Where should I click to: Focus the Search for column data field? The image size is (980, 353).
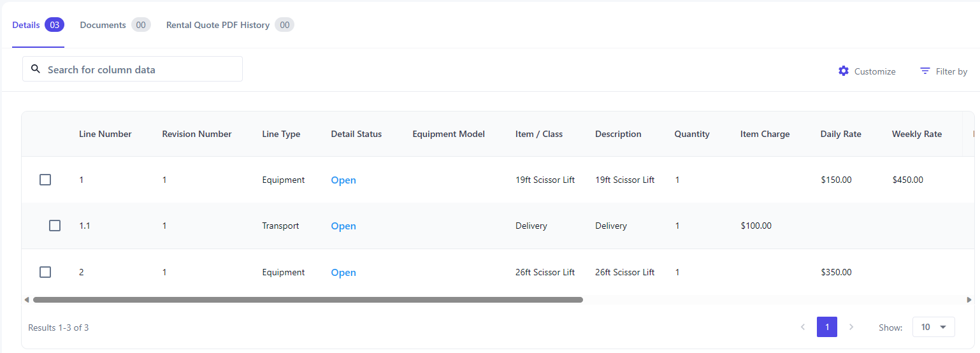point(140,69)
